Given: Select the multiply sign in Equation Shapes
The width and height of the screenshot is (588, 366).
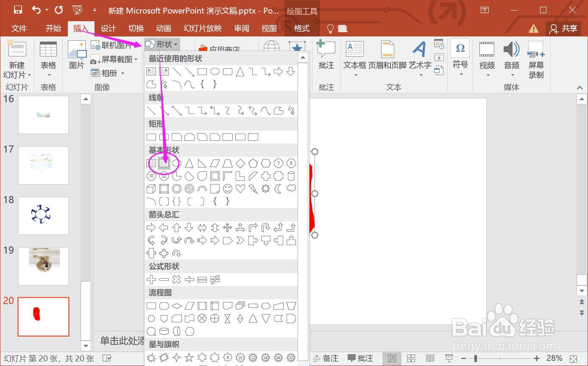Looking at the screenshot, I should 177,279.
